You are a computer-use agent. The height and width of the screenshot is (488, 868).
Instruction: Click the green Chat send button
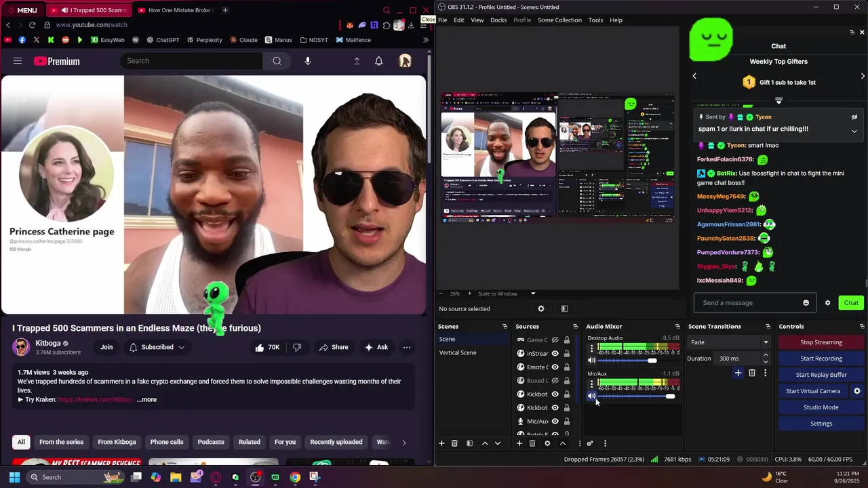(x=851, y=303)
